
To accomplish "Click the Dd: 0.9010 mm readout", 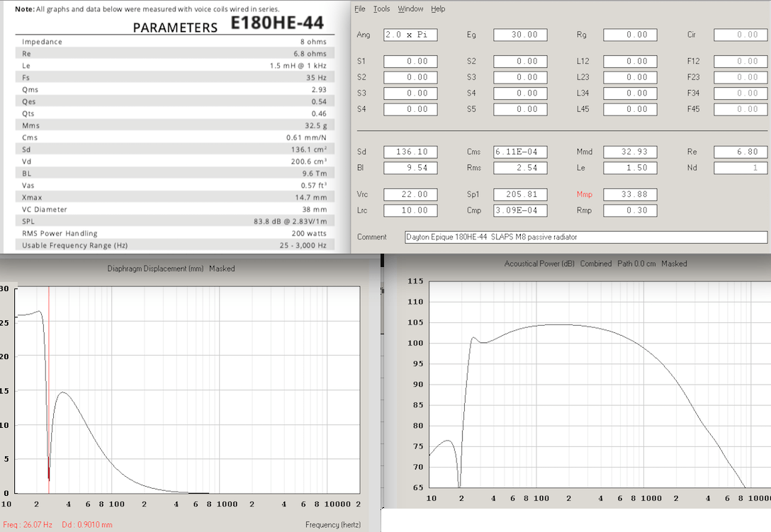I will pos(87,525).
